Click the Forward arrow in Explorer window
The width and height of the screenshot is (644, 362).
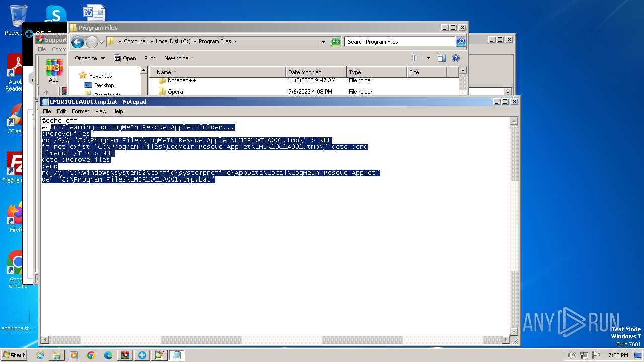pos(92,42)
